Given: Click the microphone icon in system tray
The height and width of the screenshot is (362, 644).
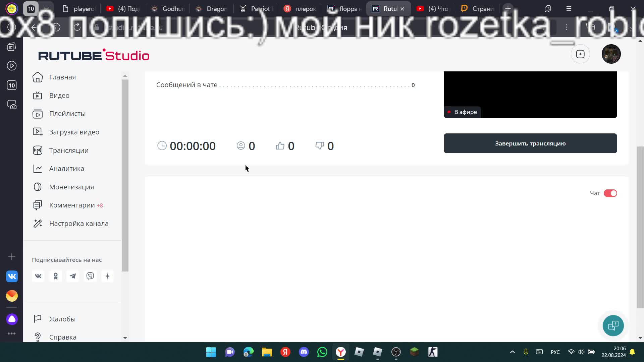Looking at the screenshot, I should tap(526, 352).
